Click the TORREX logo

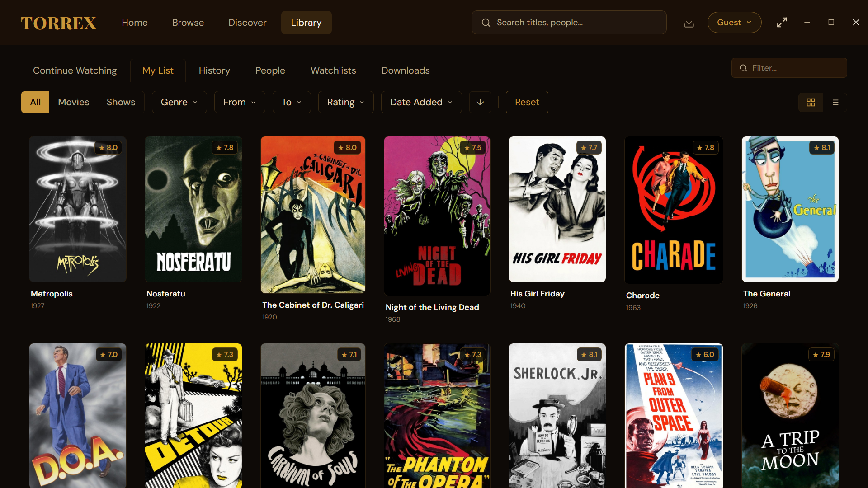[x=59, y=23]
